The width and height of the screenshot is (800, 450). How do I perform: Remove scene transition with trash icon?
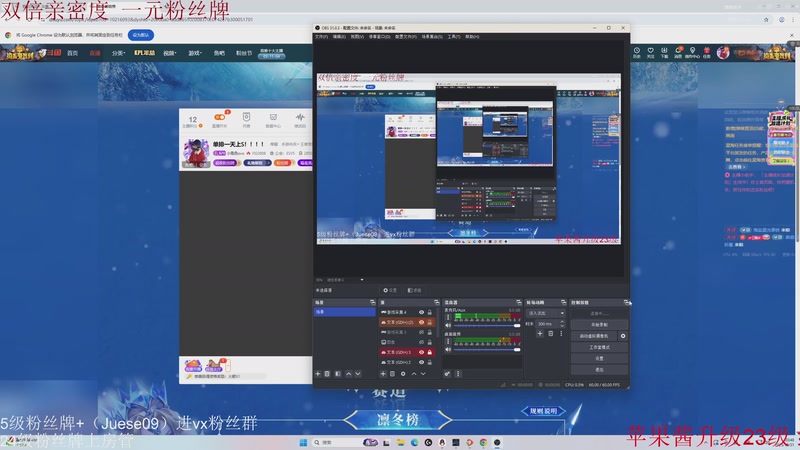[x=551, y=334]
